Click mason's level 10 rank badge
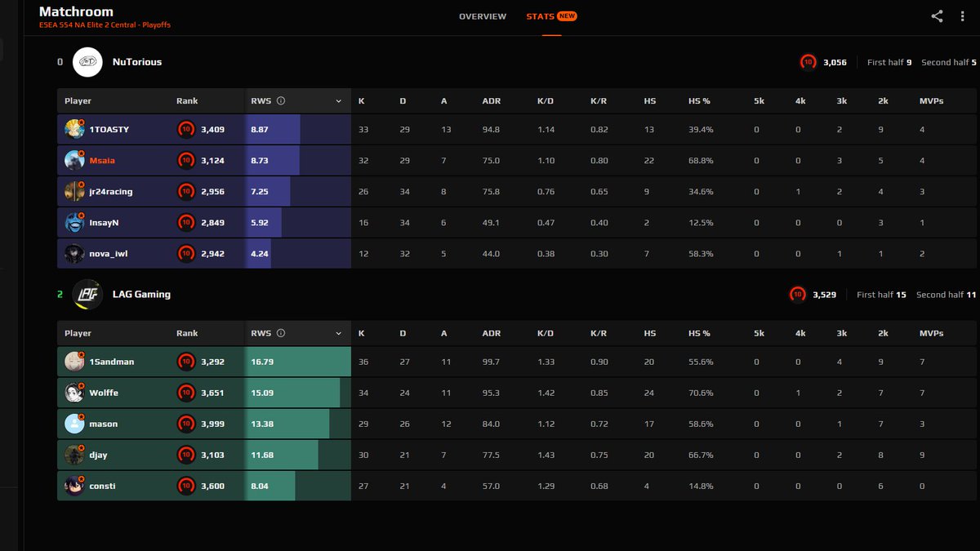 click(x=186, y=424)
